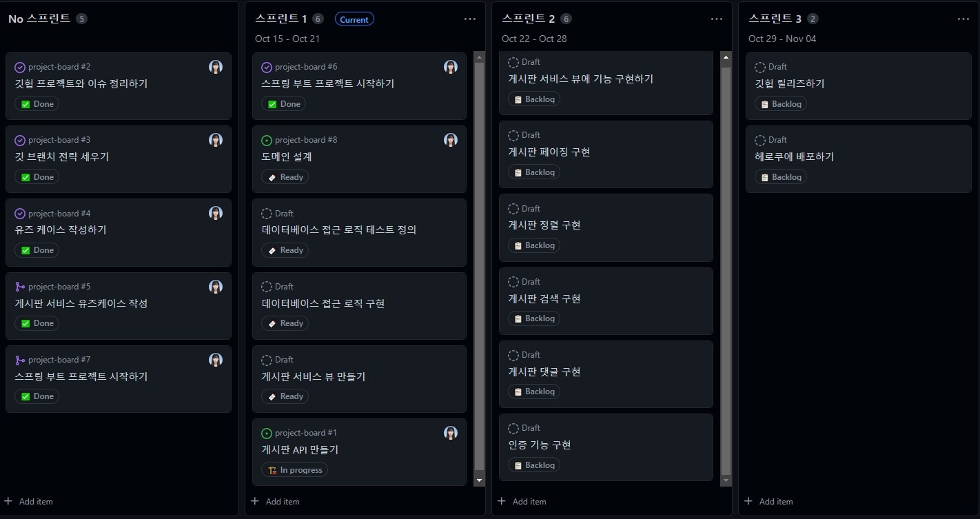Click draft icon on 깃헙 릴리즈하기 card
980x519 pixels.
760,67
